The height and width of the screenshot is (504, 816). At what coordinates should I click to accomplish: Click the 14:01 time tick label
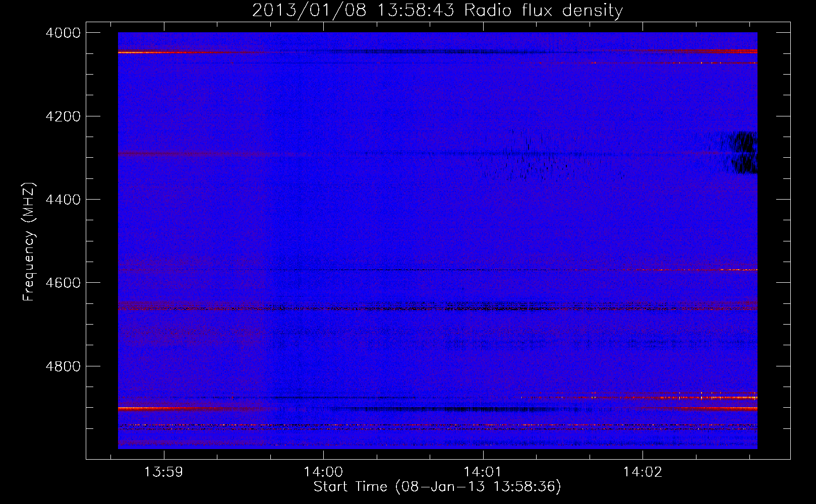click(483, 472)
